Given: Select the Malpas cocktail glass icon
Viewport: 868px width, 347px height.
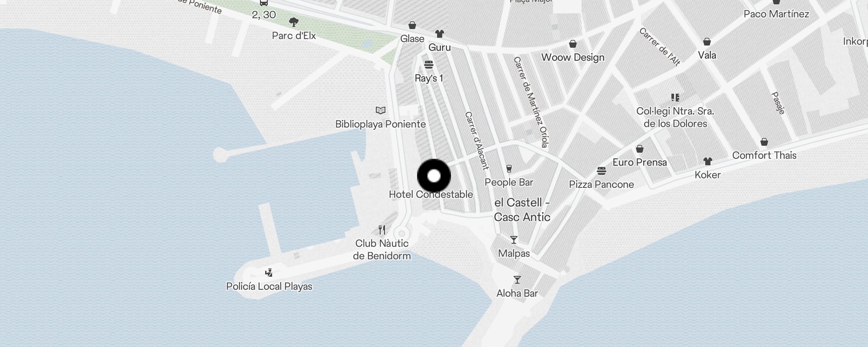Looking at the screenshot, I should pyautogui.click(x=514, y=240).
